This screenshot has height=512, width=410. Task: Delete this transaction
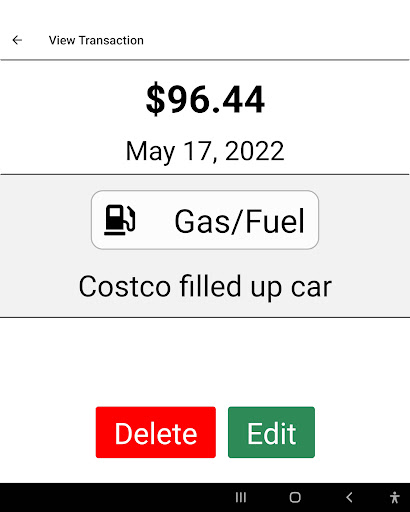(x=156, y=432)
